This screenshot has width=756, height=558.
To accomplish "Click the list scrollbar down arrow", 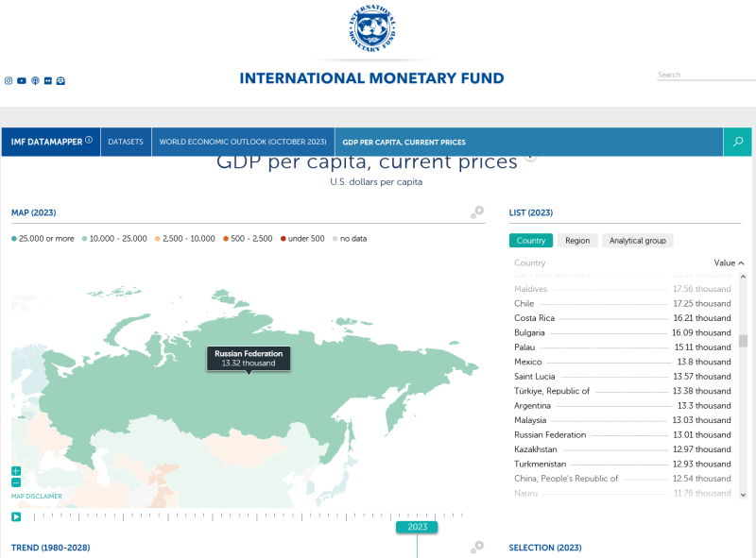I will click(x=743, y=495).
